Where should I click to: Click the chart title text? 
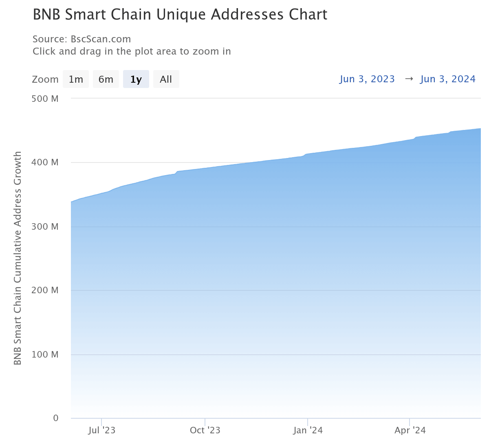click(180, 15)
